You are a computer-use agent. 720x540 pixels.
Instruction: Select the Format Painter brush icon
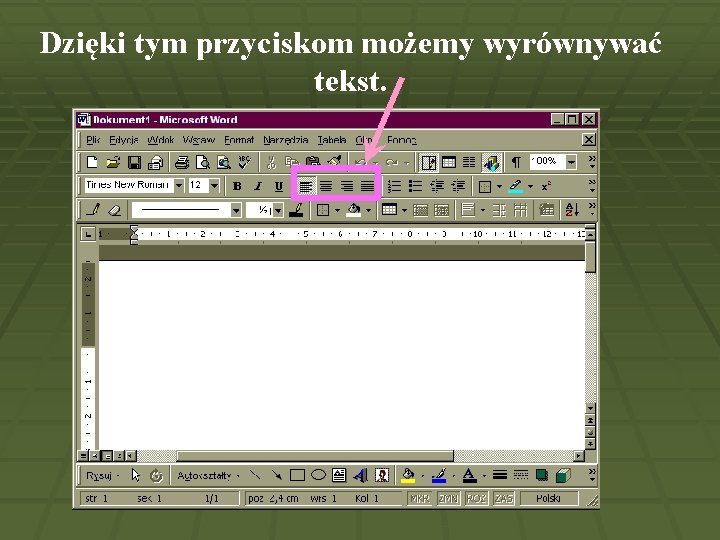tap(334, 162)
